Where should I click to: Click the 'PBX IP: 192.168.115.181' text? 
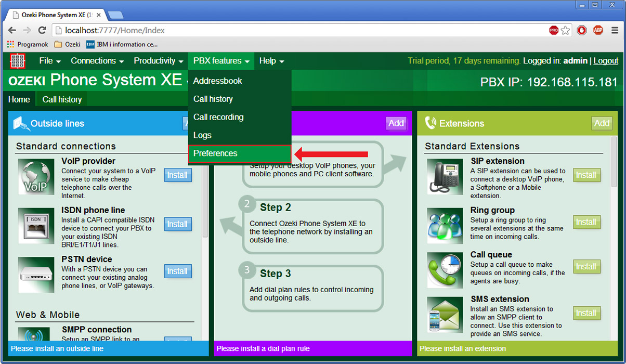click(x=549, y=82)
